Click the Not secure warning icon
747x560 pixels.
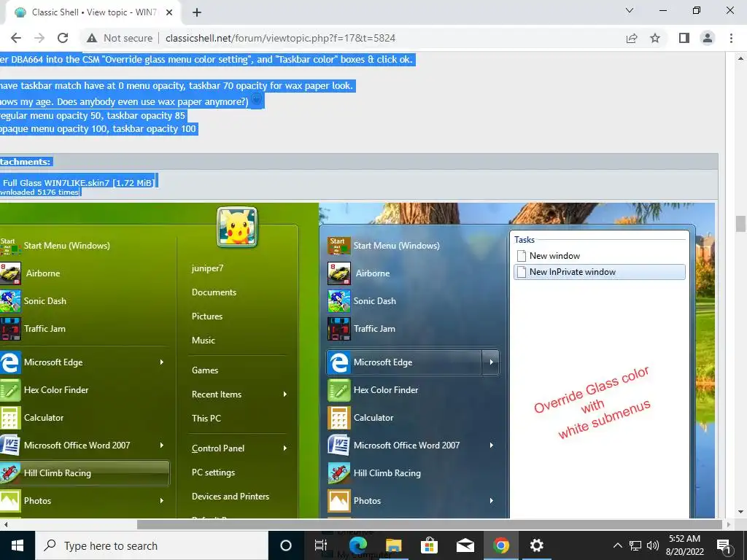tap(92, 38)
